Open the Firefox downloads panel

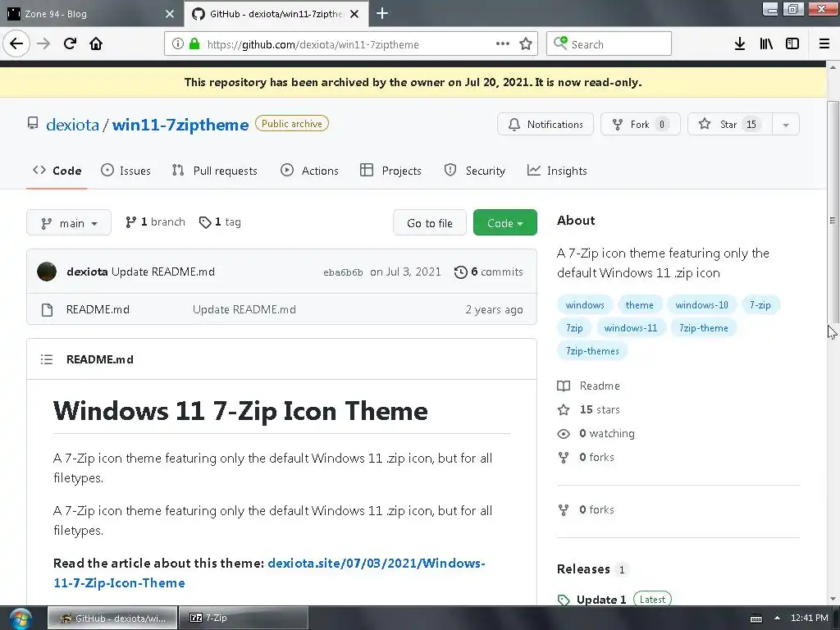[740, 44]
